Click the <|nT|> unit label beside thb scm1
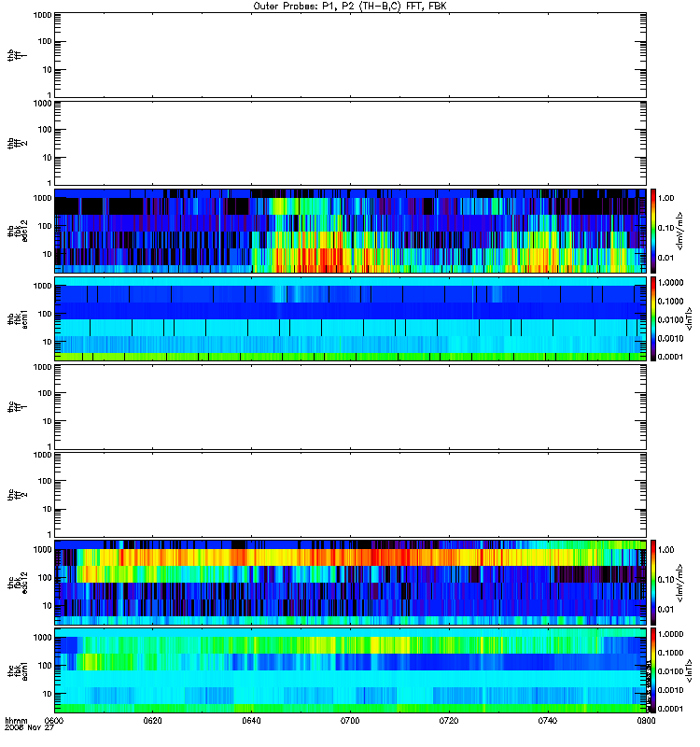Viewport: 700px width, 747px height. (688, 318)
